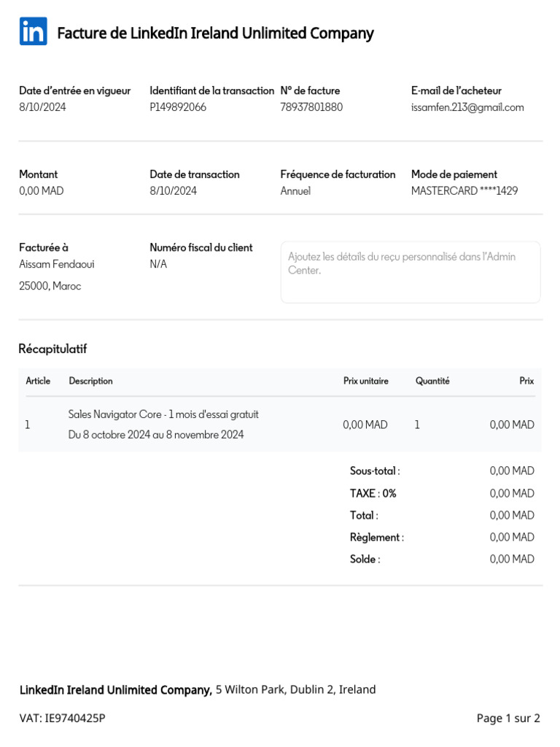Select the transaction ID P149892066

tap(178, 107)
